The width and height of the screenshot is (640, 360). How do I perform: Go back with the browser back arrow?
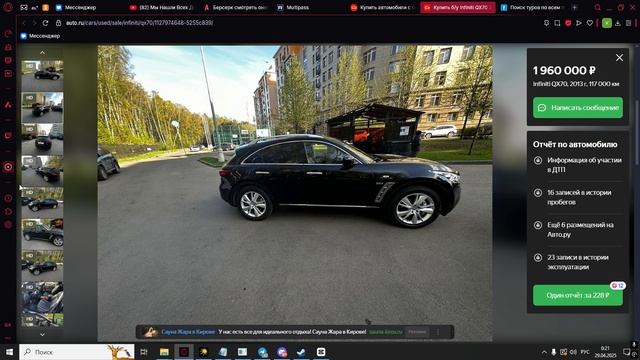coord(24,23)
